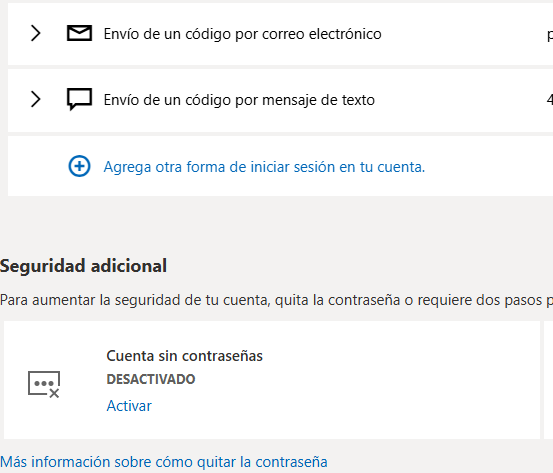
Task: Click the passwordless account icon
Action: pos(44,384)
